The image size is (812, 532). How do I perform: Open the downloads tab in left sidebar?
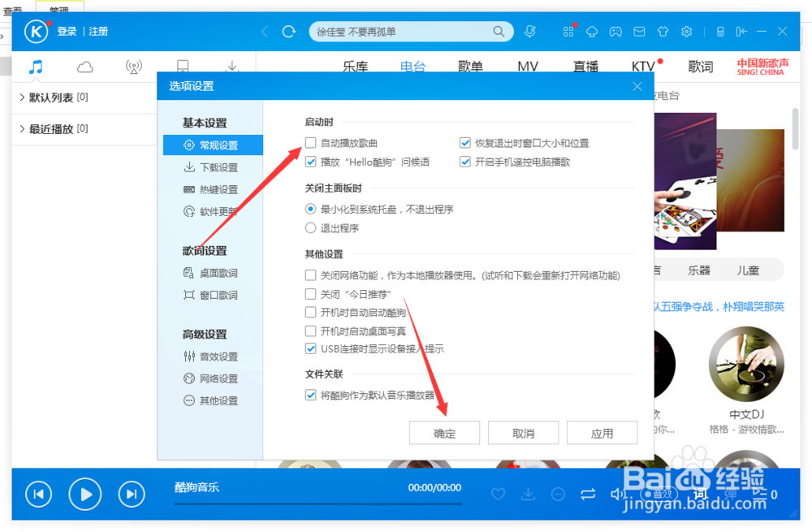[232, 67]
